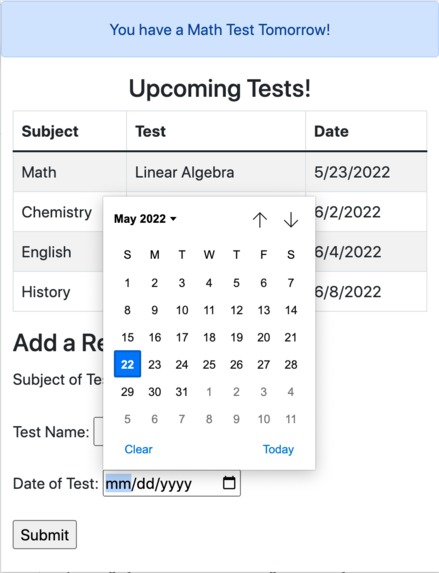Click the previous month up arrow
Image resolution: width=439 pixels, height=573 pixels.
(260, 220)
